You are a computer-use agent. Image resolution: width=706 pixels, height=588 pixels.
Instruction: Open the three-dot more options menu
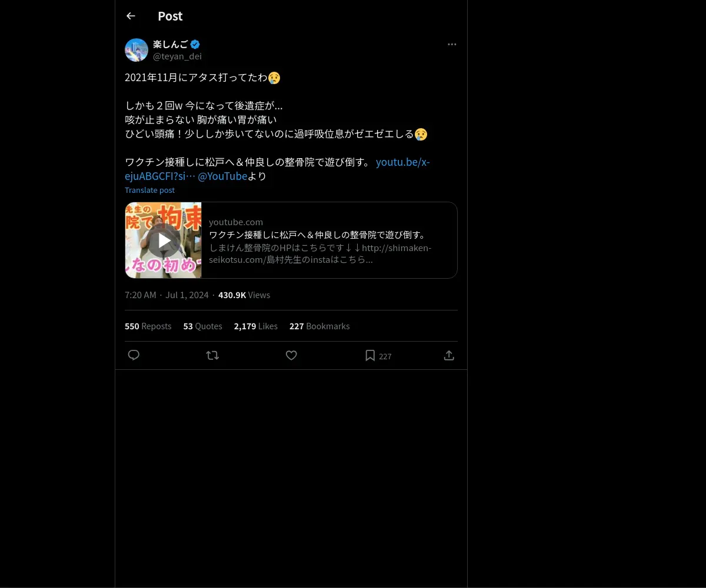[452, 44]
